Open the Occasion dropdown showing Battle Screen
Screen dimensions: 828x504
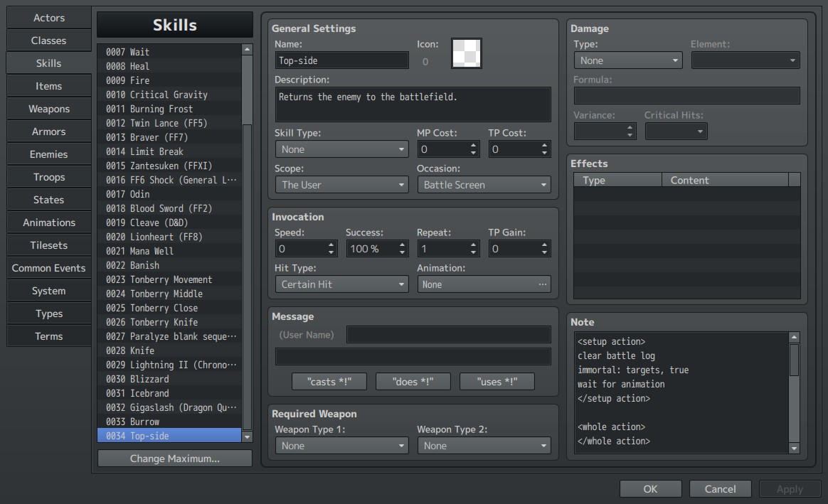[484, 185]
